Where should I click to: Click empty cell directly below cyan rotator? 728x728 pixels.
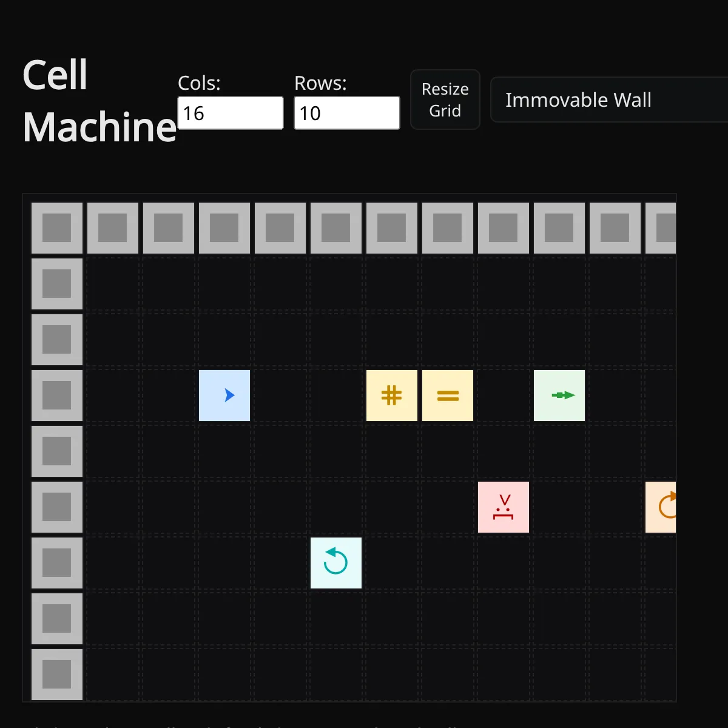pos(336,619)
